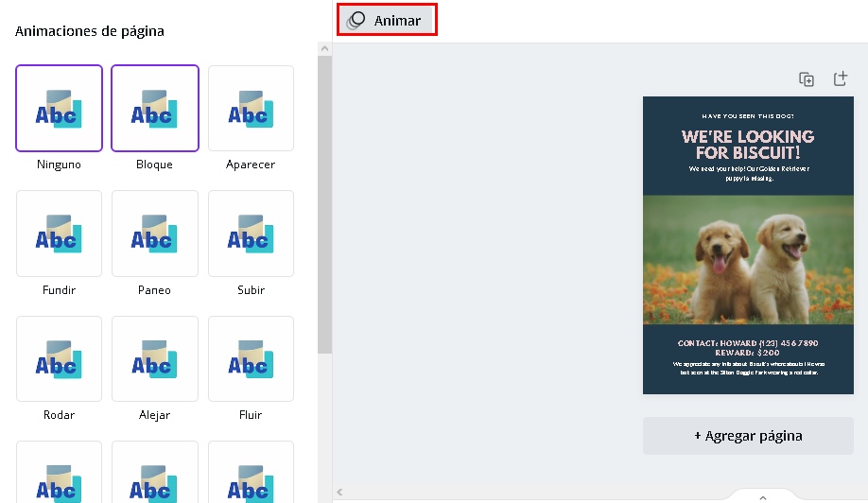Select the "WE'RE LOOKING FOR BISCUIT!" heading

click(748, 144)
